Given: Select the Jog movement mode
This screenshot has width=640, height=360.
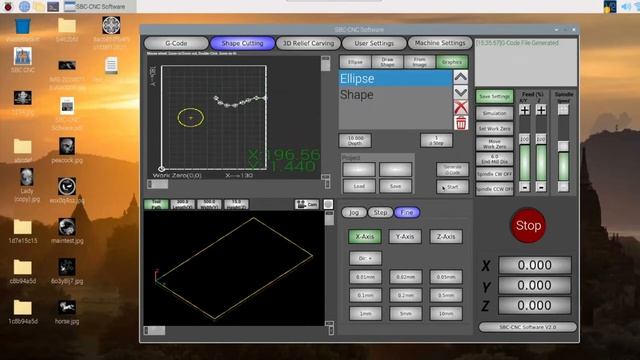Looking at the screenshot, I should pyautogui.click(x=353, y=212).
